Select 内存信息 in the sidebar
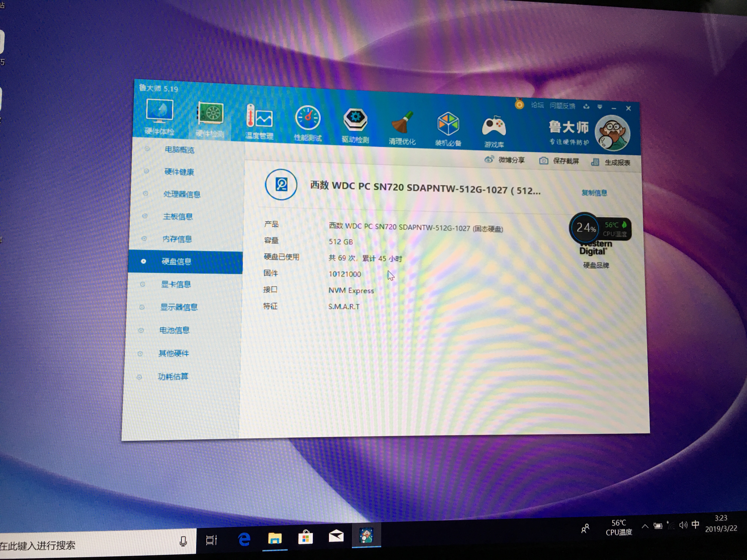The image size is (747, 560). (177, 239)
